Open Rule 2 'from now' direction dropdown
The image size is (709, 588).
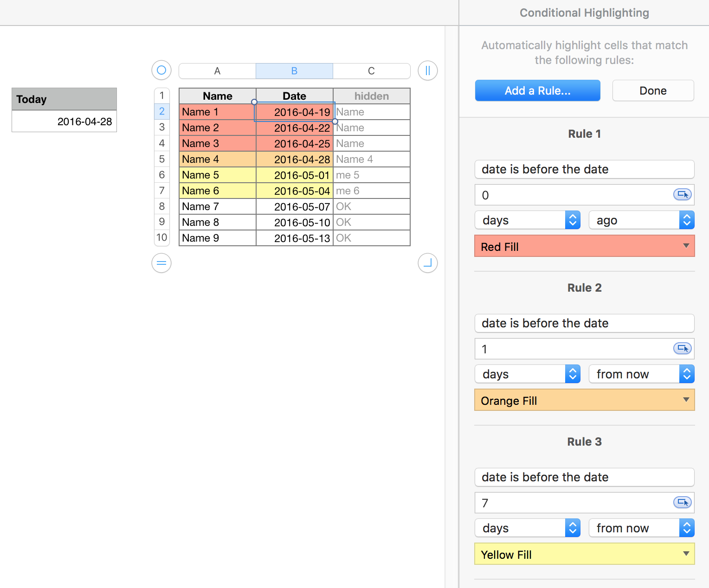[642, 374]
